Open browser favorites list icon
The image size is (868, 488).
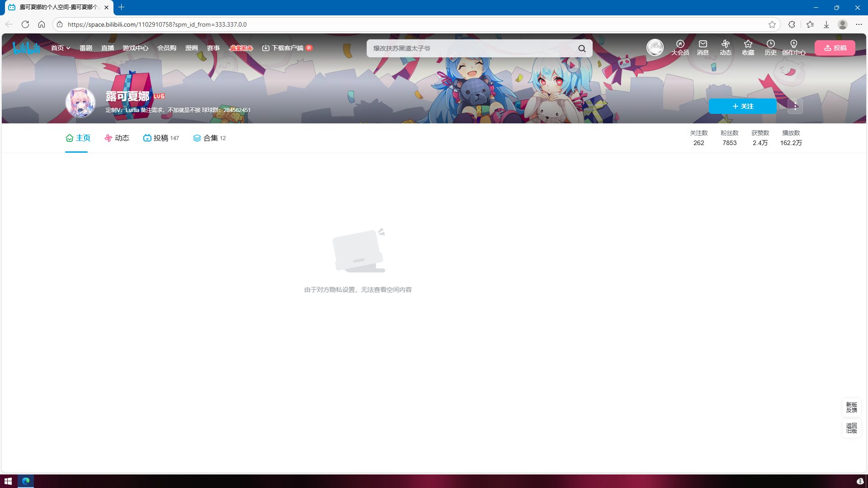click(810, 24)
